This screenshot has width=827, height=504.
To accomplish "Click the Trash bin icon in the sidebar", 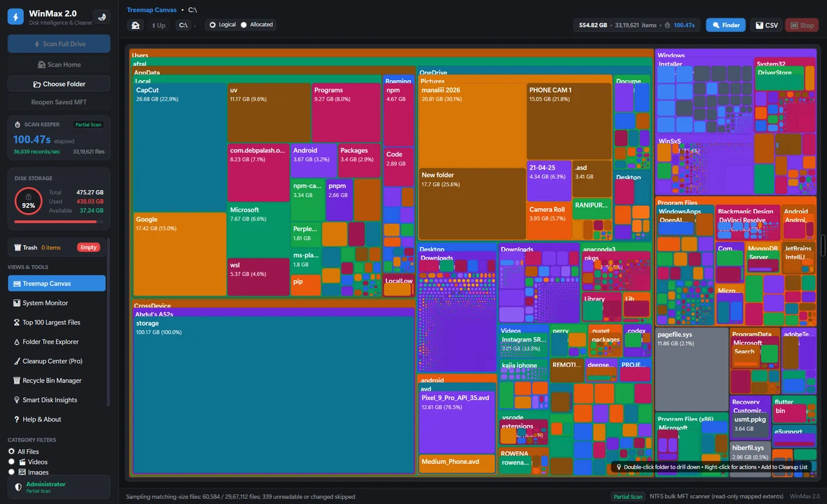I will [17, 247].
